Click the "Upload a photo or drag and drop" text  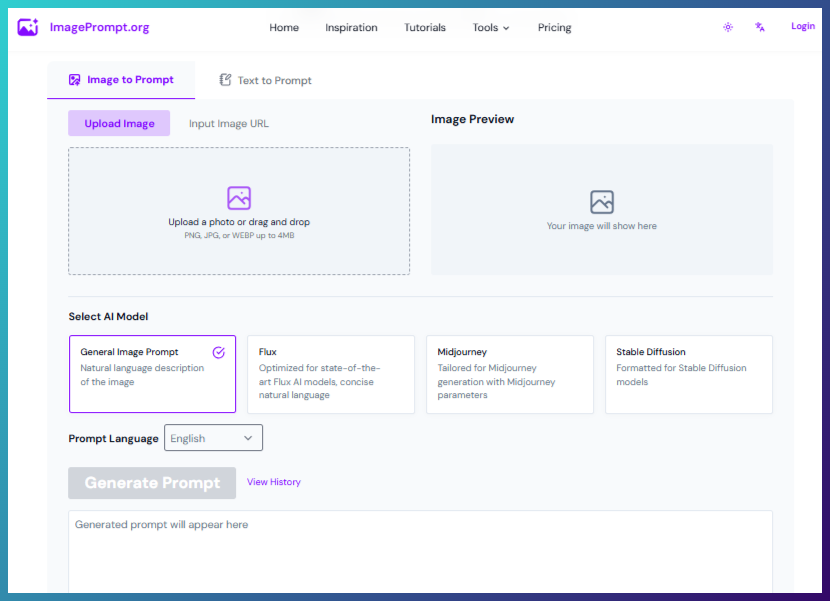(239, 222)
